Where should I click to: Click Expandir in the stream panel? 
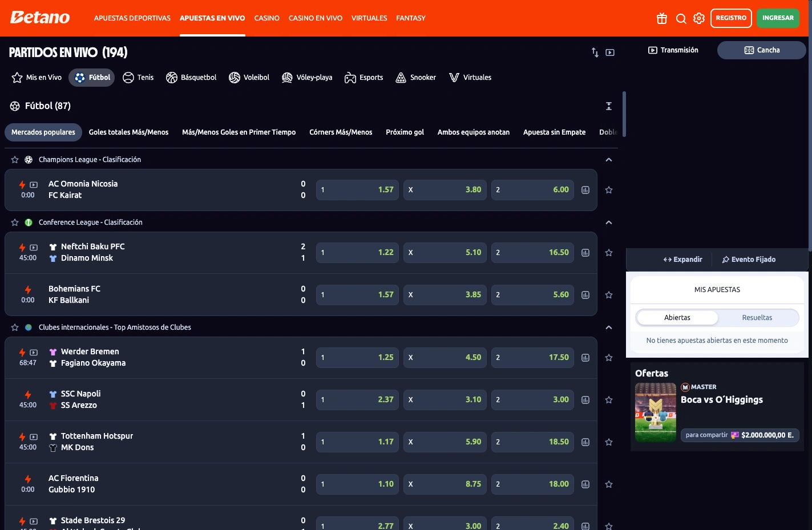click(x=682, y=260)
